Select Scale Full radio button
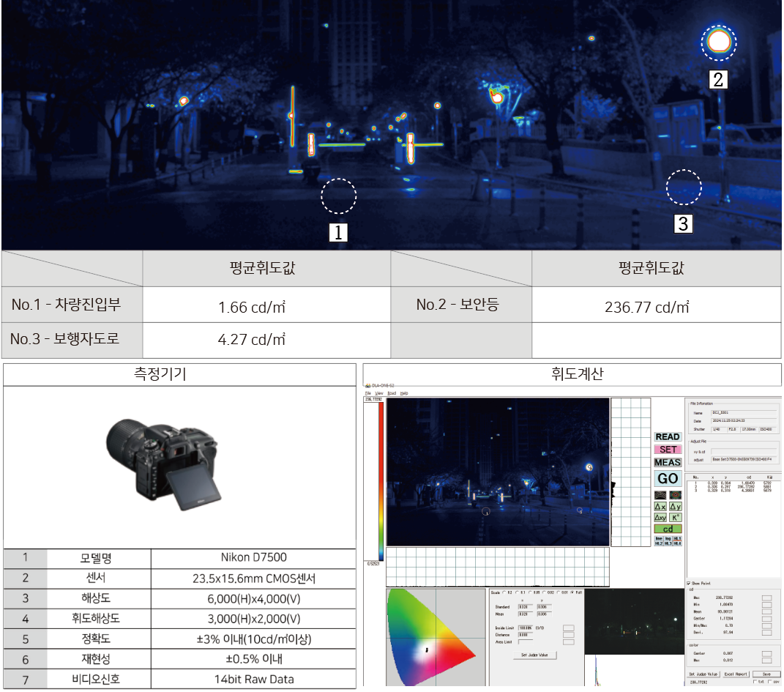 572,592
